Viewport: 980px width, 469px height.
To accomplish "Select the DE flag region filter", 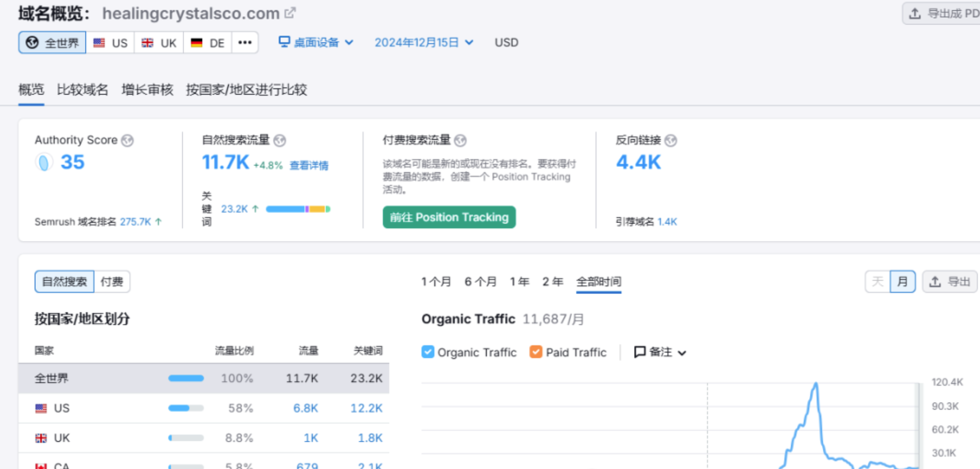I will pos(207,42).
